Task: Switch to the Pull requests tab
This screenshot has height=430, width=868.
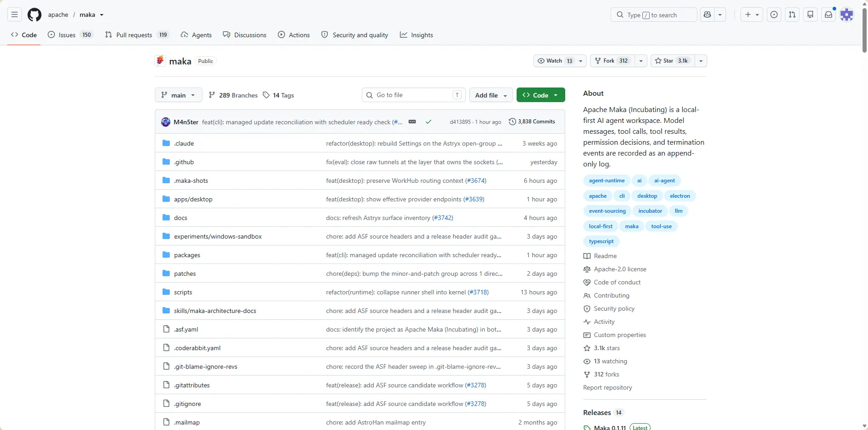Action: 137,35
